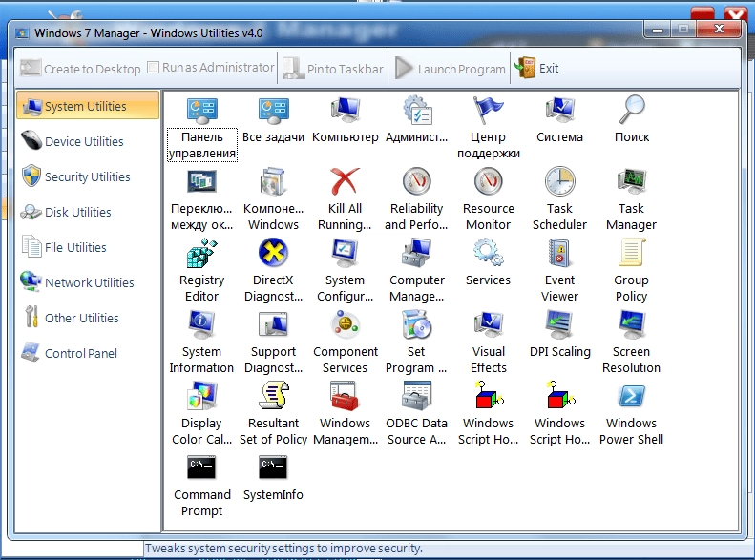Switch to Control Panel category
Image resolution: width=755 pixels, height=560 pixels.
point(88,353)
